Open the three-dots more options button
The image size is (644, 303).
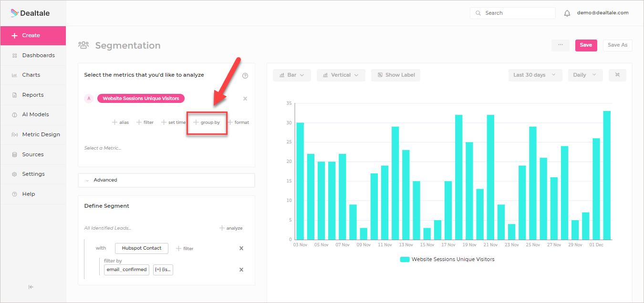pos(561,45)
